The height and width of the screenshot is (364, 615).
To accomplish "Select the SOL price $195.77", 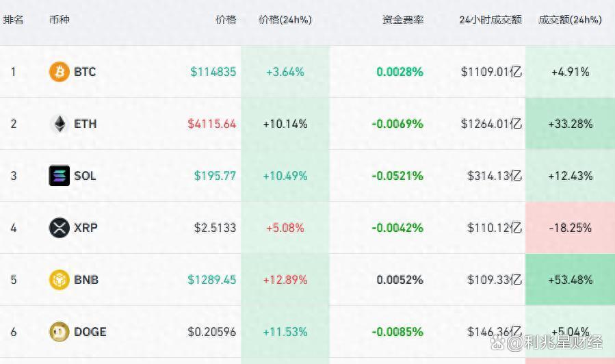I will [x=215, y=176].
